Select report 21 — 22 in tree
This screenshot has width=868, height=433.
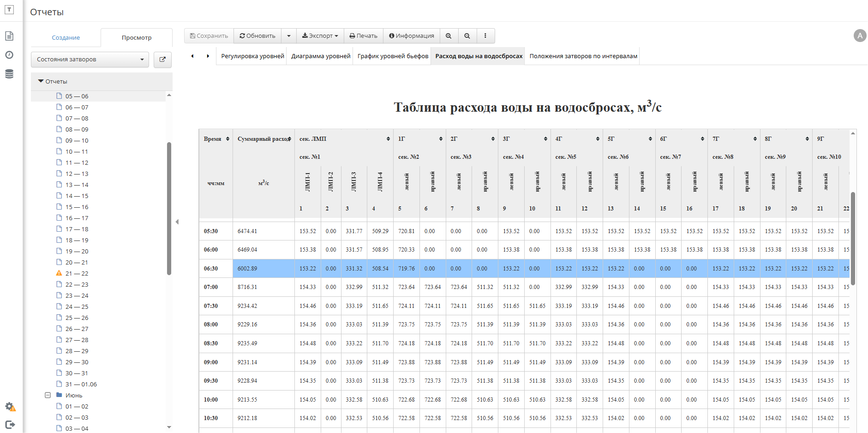77,274
